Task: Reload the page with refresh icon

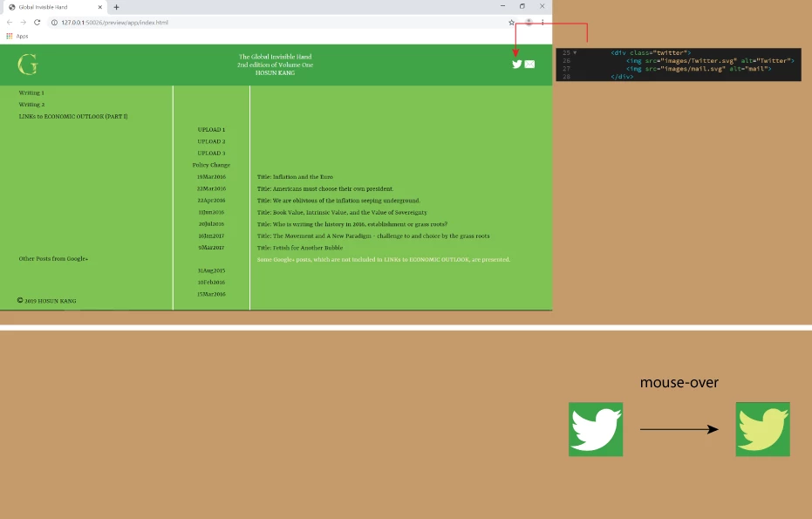Action: click(37, 23)
